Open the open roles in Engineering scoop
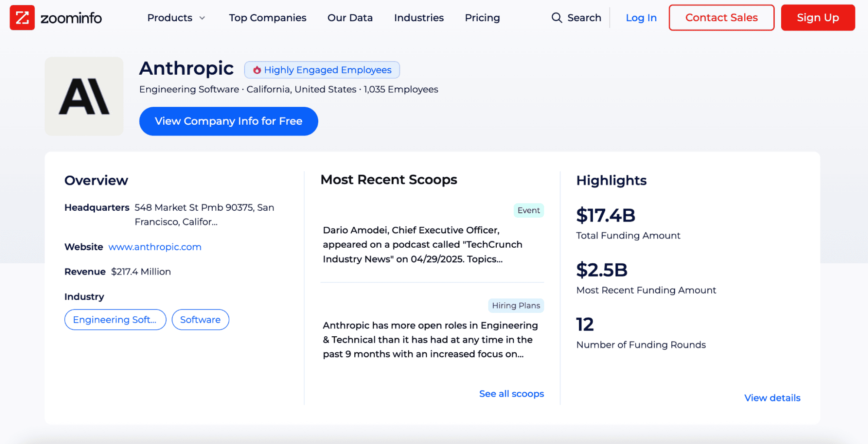This screenshot has width=868, height=444. pos(430,340)
